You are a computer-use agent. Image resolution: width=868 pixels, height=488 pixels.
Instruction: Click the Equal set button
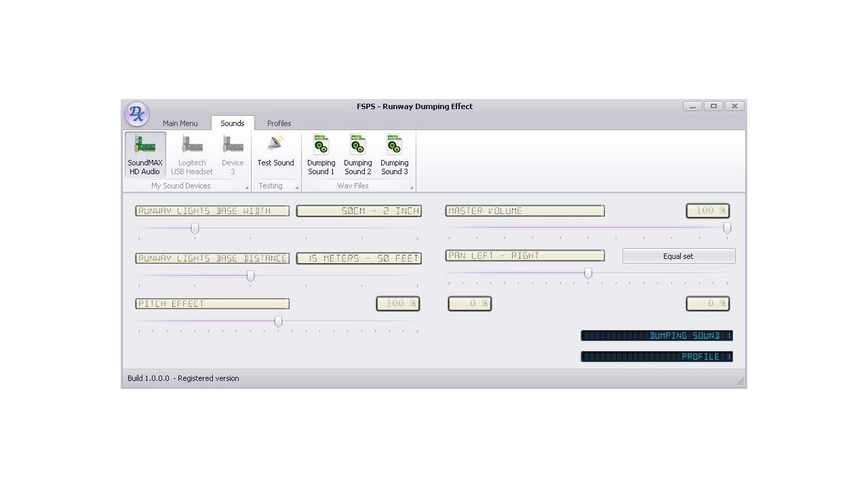coord(679,256)
